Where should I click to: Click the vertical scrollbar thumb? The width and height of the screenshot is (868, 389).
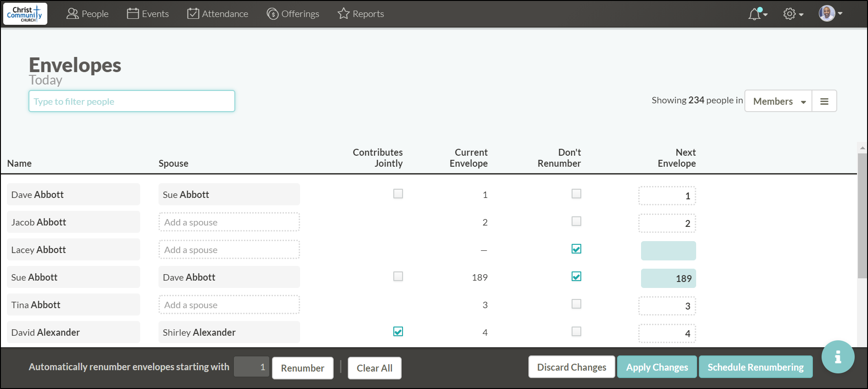click(x=862, y=216)
